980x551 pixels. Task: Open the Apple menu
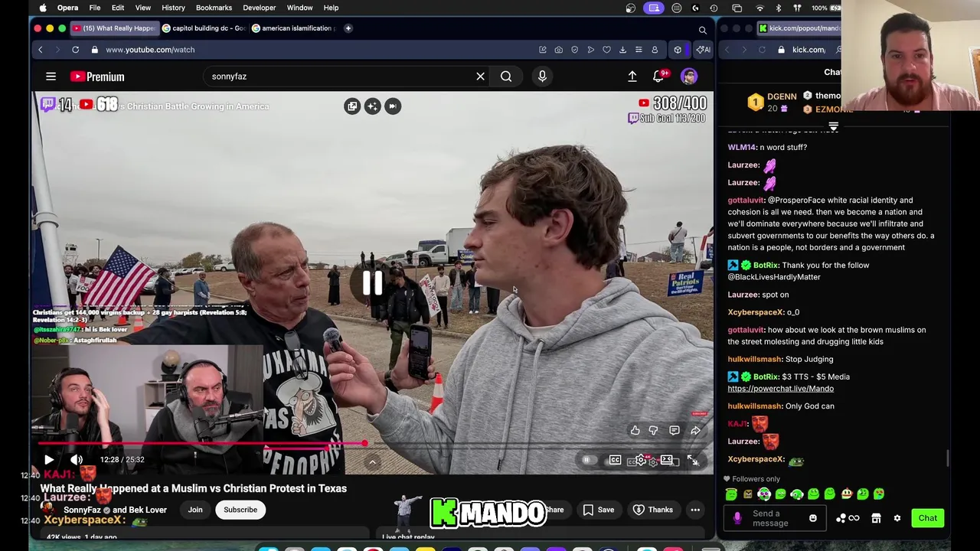(43, 8)
